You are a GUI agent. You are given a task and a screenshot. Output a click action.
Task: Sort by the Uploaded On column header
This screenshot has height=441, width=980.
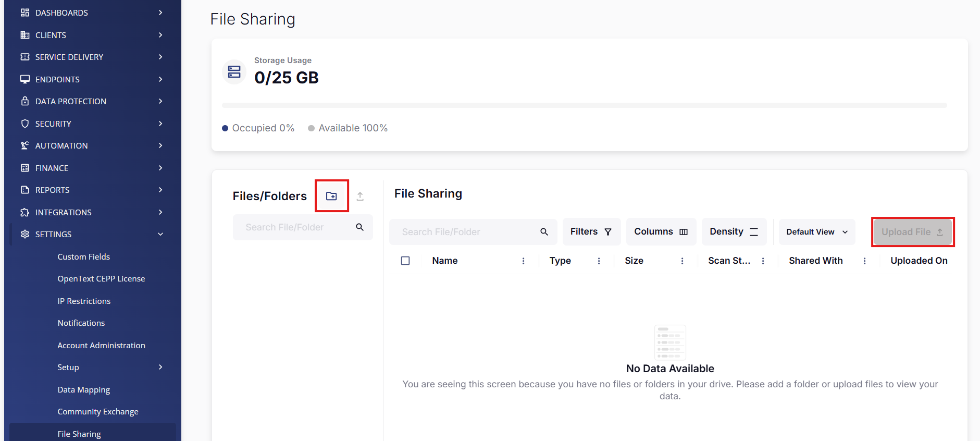point(919,261)
